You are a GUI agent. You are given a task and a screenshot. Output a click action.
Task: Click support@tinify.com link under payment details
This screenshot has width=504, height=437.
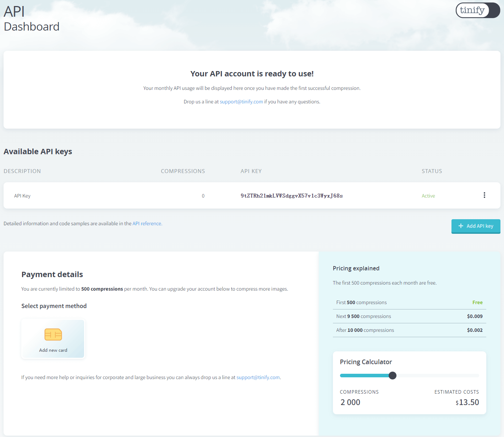coord(258,377)
